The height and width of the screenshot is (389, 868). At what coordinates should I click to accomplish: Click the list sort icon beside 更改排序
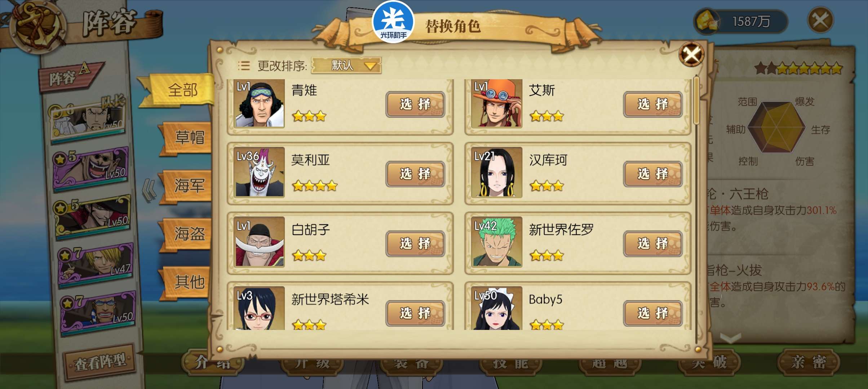click(244, 66)
